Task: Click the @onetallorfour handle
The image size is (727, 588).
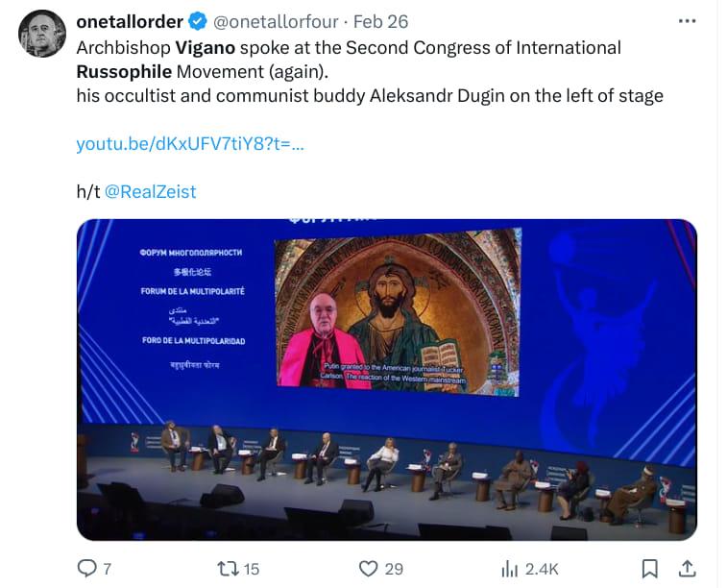Action: (x=274, y=21)
